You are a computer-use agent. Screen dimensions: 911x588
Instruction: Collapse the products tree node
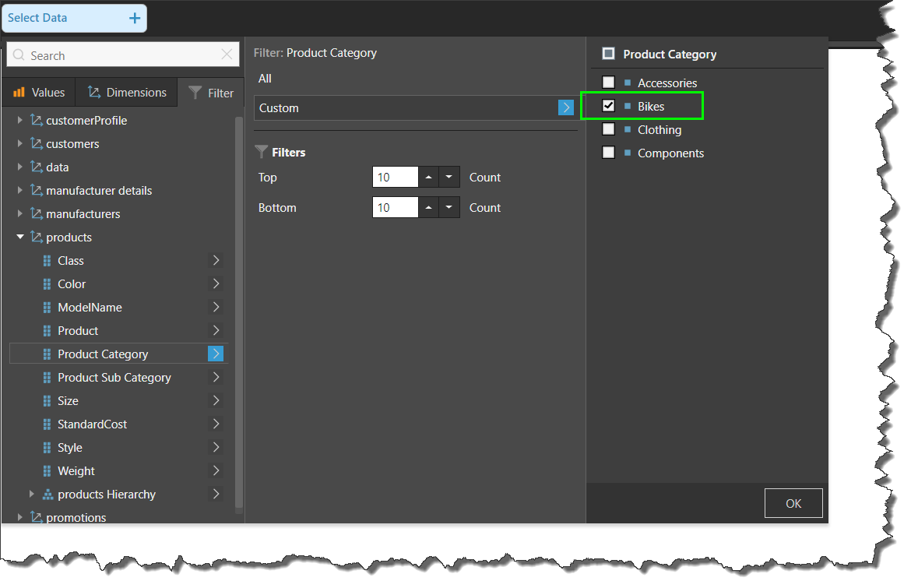click(x=19, y=237)
